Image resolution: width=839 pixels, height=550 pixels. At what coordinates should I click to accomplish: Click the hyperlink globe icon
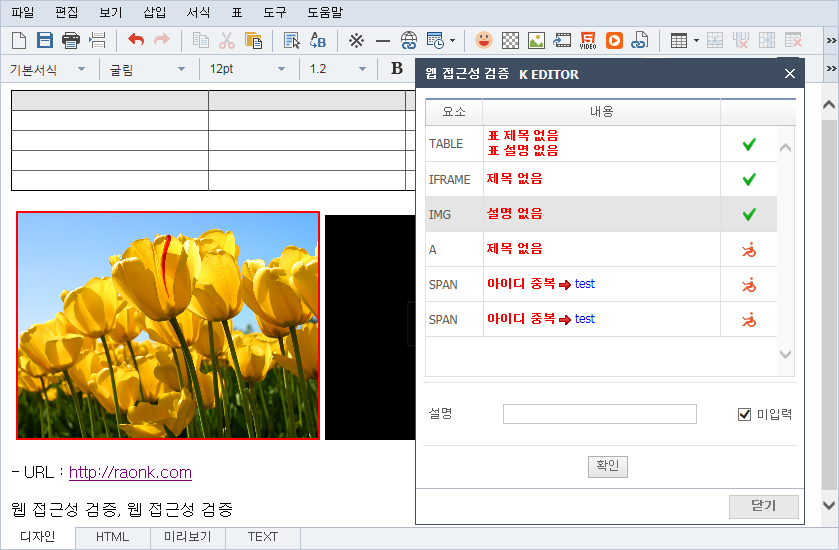coord(409,40)
